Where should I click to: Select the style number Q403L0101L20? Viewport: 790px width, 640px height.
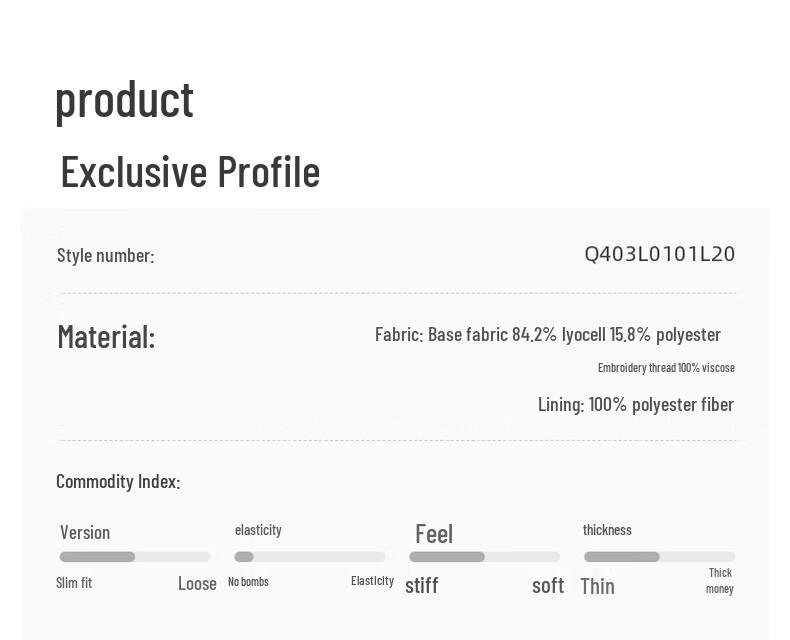click(x=660, y=254)
